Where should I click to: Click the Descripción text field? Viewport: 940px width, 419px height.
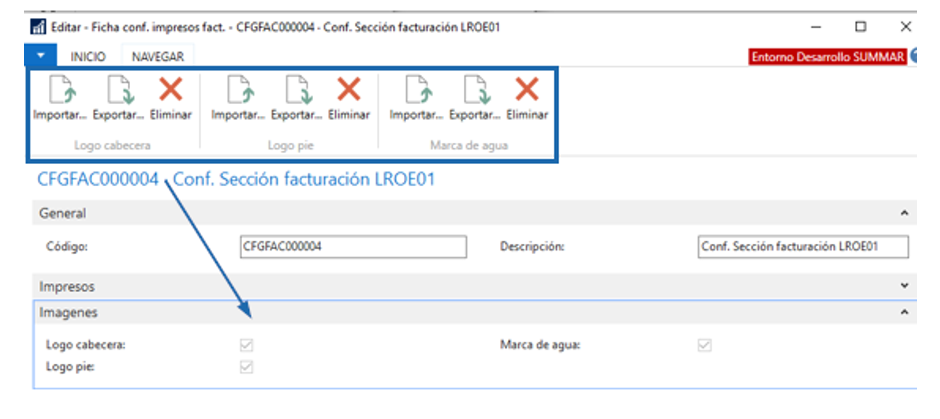click(802, 246)
